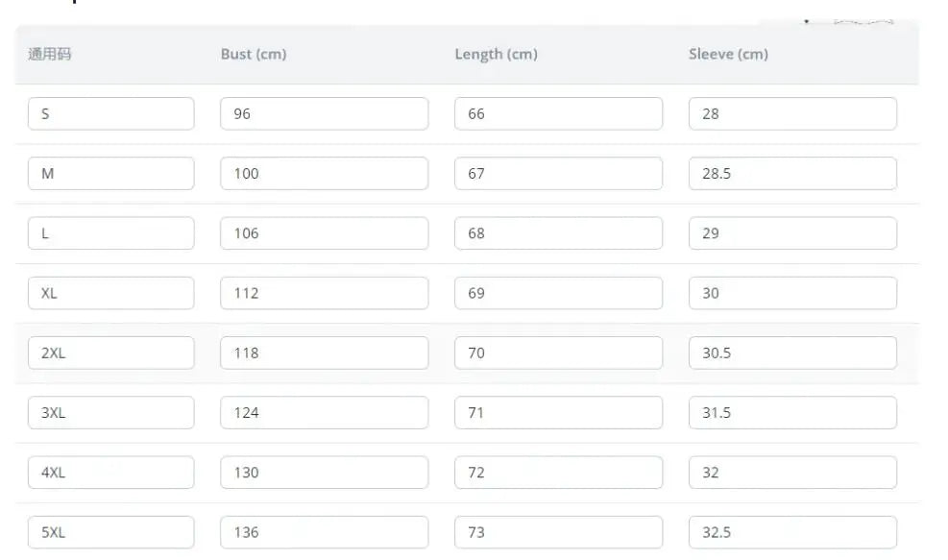948x560 pixels.
Task: Focus the 5XL size field
Action: point(110,532)
